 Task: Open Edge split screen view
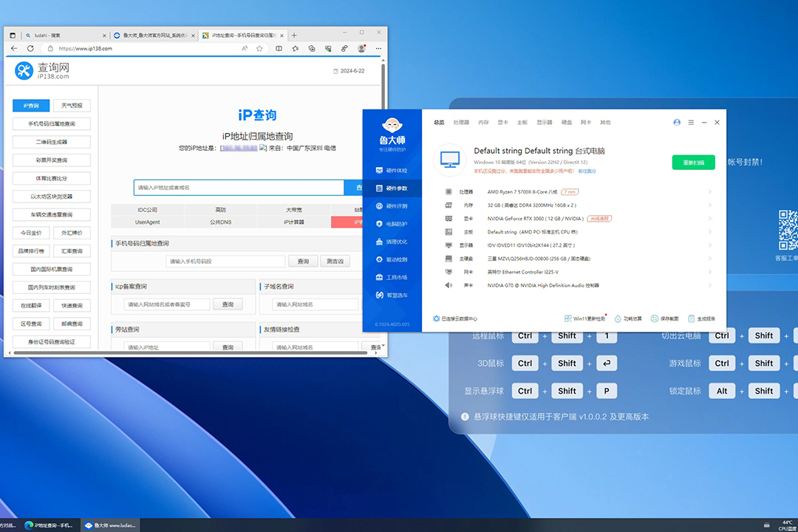point(279,48)
